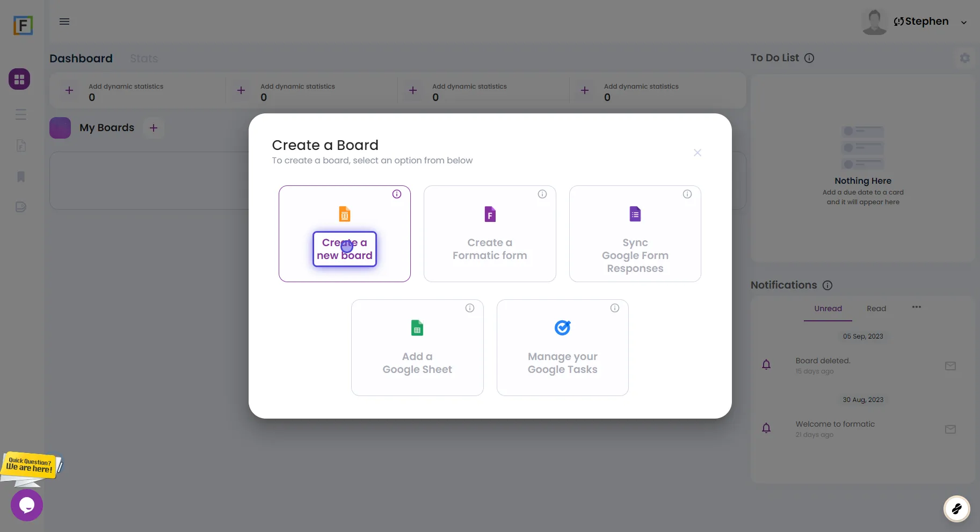980x532 pixels.
Task: Select the dashboard grid icon in sidebar
Action: (x=19, y=79)
